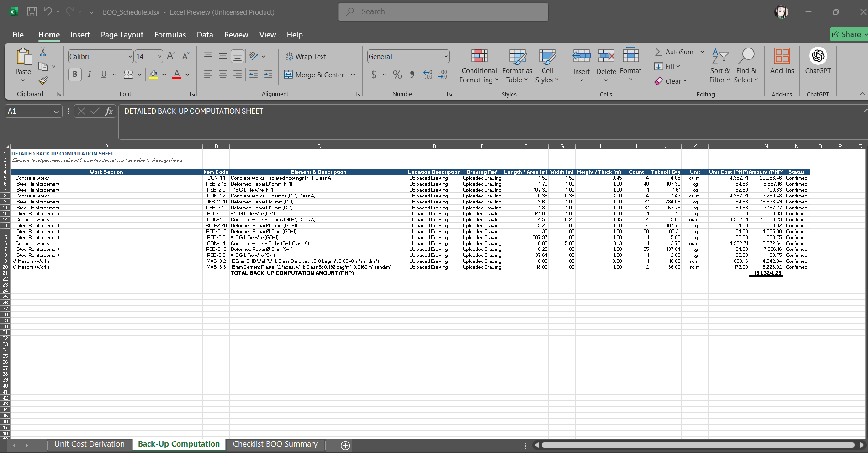Switch to Checklist BOQ Summary sheet
This screenshot has height=453, width=868.
(275, 444)
